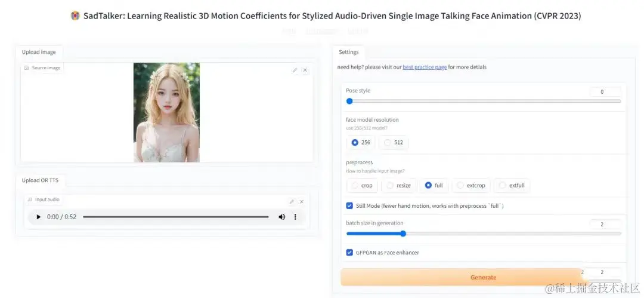The image size is (644, 298).
Task: Click the 'preprocess' label text
Action: (360, 162)
